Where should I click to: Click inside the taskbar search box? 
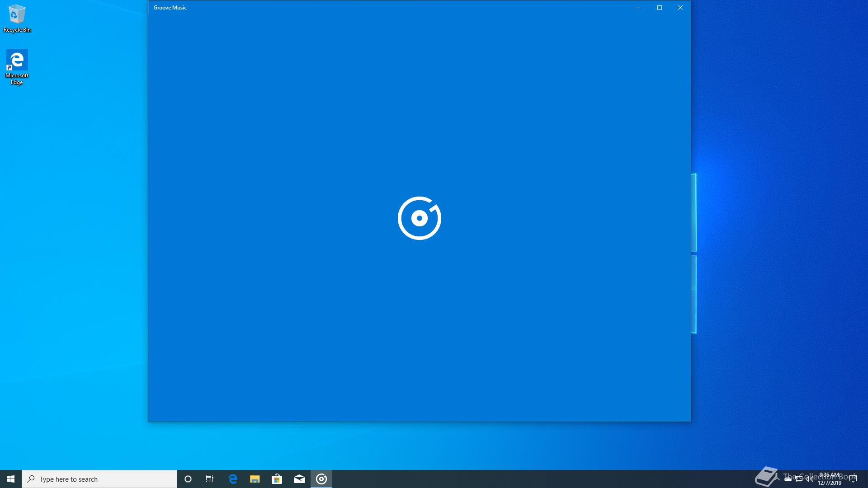click(x=99, y=479)
